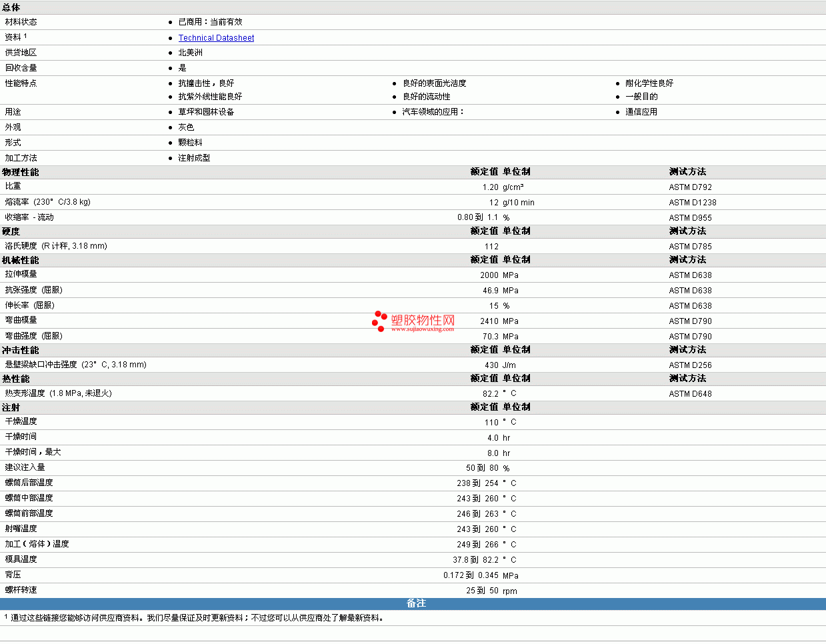Select the 干燥时间 4.0 value
Viewport: 826px width, 644px height.
pyautogui.click(x=493, y=438)
